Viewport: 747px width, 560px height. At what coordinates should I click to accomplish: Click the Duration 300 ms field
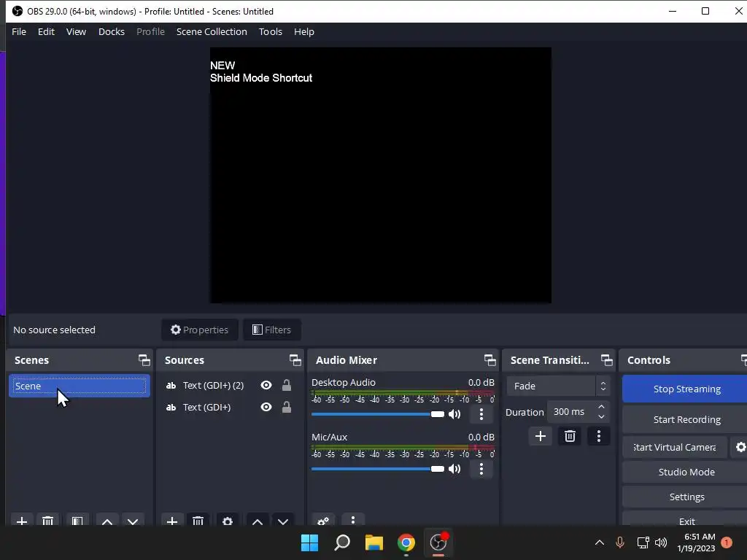coord(571,412)
